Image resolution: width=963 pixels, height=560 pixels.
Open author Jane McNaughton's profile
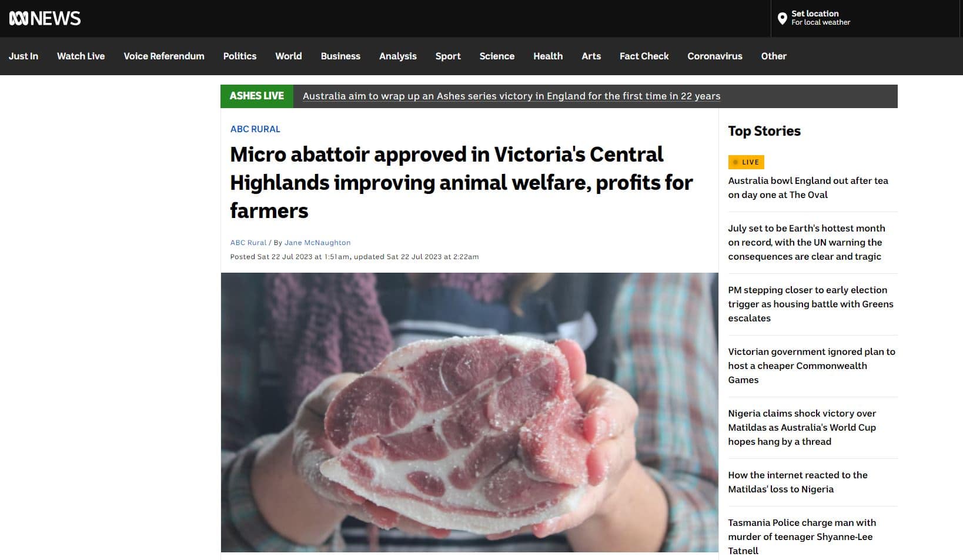click(x=317, y=243)
